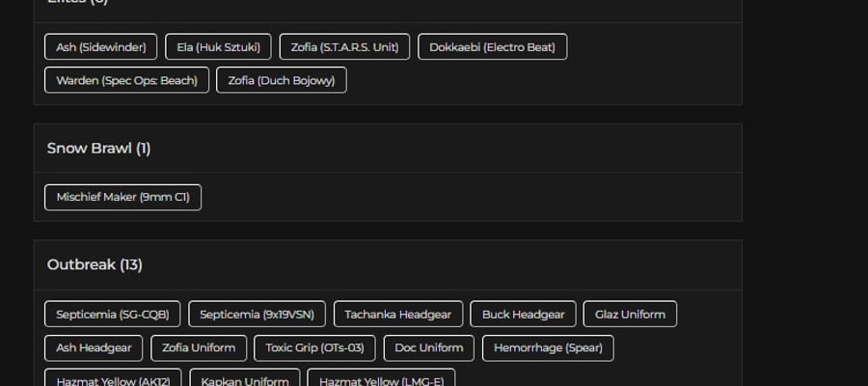Click the Toxic Grip (OTs-03) tag
Viewport: 868px width, 386px height.
(x=314, y=348)
